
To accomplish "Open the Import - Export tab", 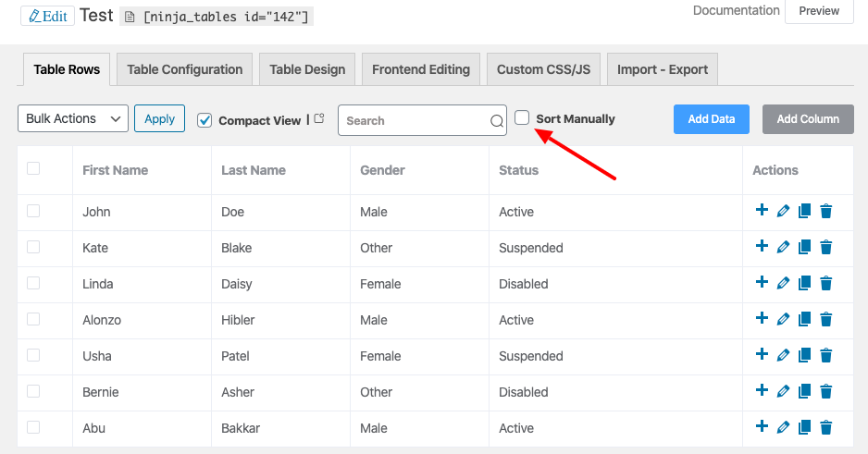I will coord(662,69).
